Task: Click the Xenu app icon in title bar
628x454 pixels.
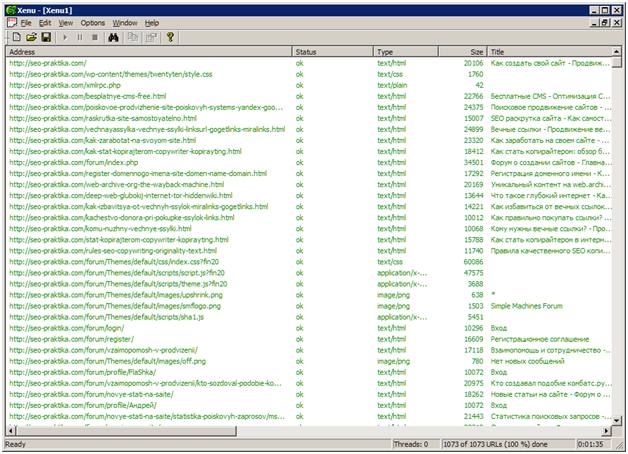Action: click(x=11, y=10)
